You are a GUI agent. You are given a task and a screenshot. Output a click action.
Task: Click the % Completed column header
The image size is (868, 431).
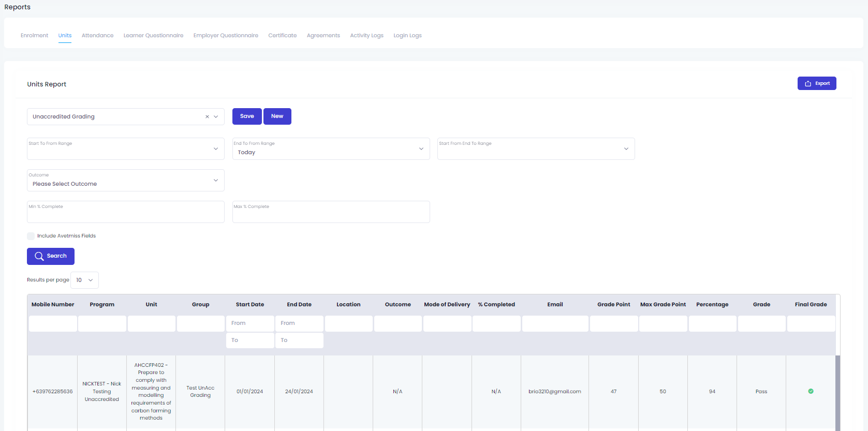click(x=496, y=305)
